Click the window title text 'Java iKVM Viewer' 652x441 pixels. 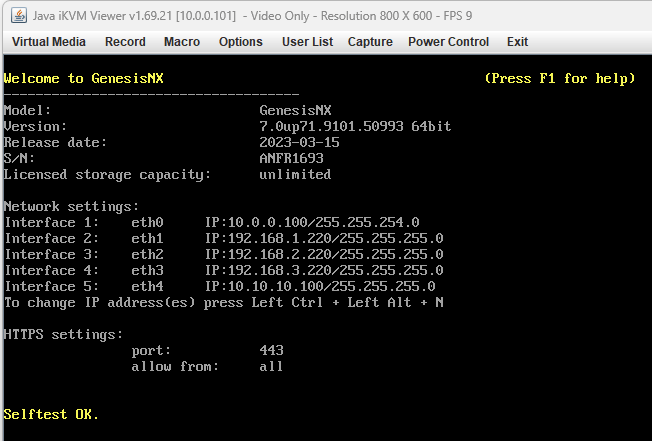(79, 16)
